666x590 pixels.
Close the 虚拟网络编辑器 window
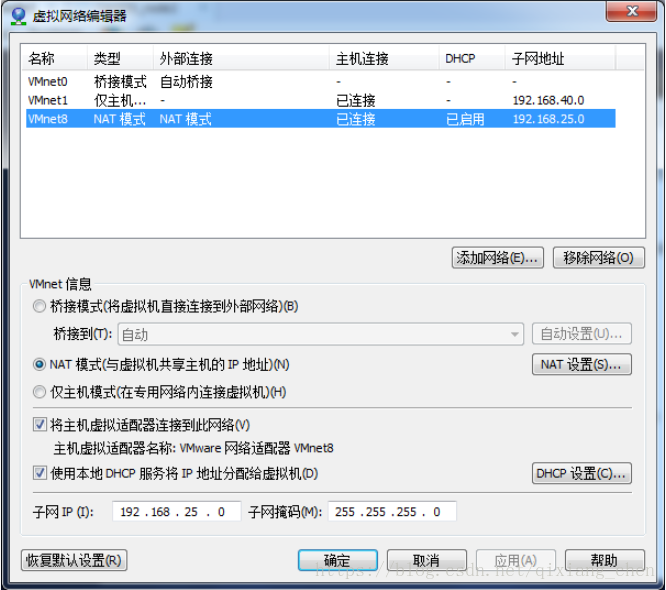[631, 11]
